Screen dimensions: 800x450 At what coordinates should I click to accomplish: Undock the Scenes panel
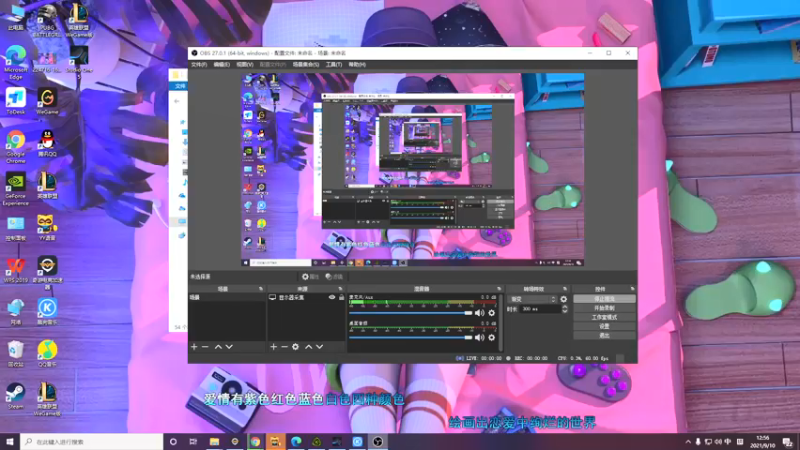point(261,289)
